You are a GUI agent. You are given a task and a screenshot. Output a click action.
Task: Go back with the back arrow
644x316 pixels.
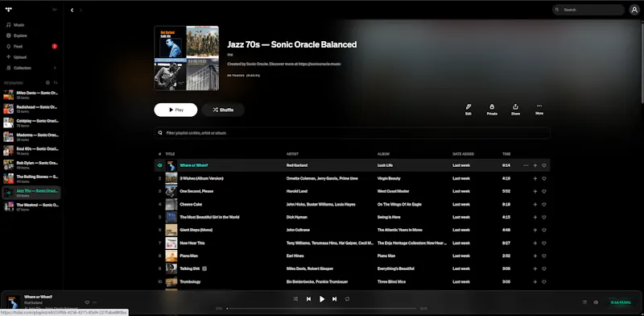pyautogui.click(x=72, y=10)
